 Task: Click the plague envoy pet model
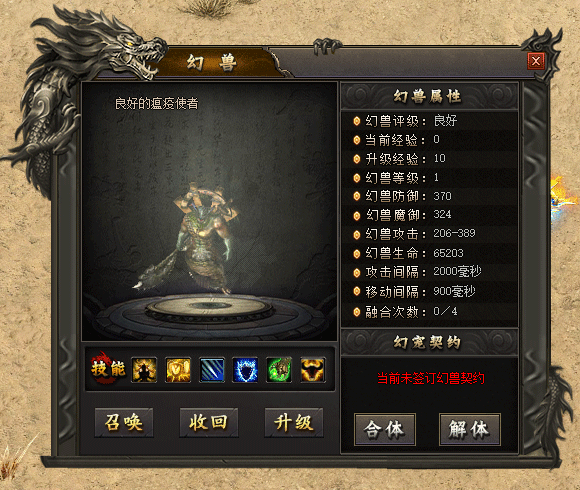[200, 239]
